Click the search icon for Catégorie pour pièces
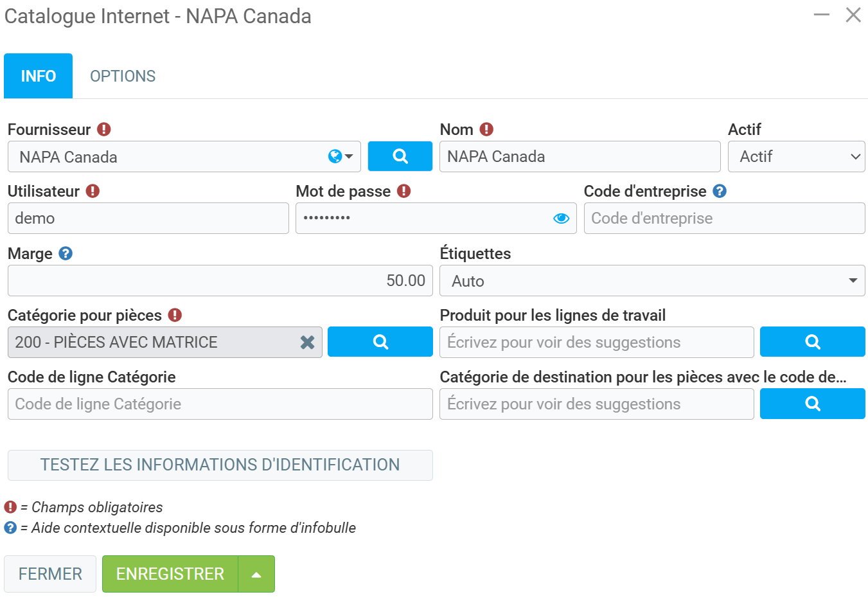868x599 pixels. (380, 342)
